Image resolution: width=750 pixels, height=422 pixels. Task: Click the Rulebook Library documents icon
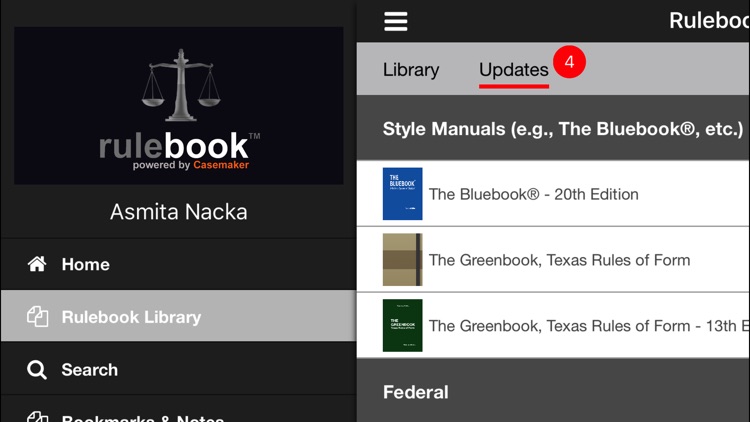coord(37,317)
